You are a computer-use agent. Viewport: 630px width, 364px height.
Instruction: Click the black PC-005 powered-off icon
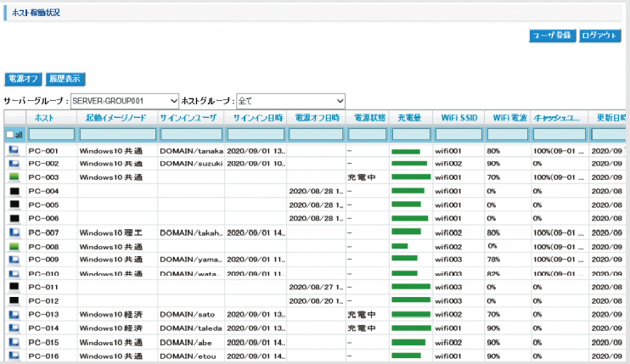pos(14,204)
